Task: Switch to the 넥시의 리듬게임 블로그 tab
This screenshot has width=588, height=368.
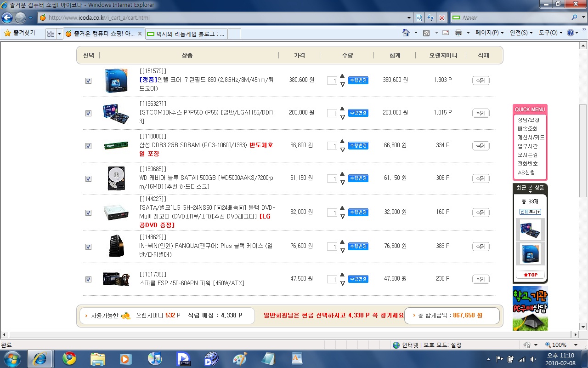Action: point(186,34)
